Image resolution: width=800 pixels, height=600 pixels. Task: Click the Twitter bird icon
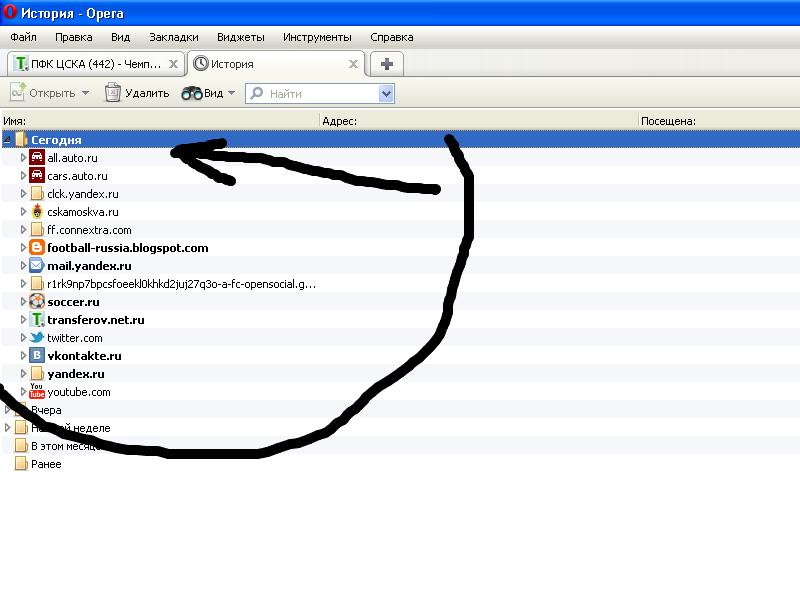[x=37, y=337]
